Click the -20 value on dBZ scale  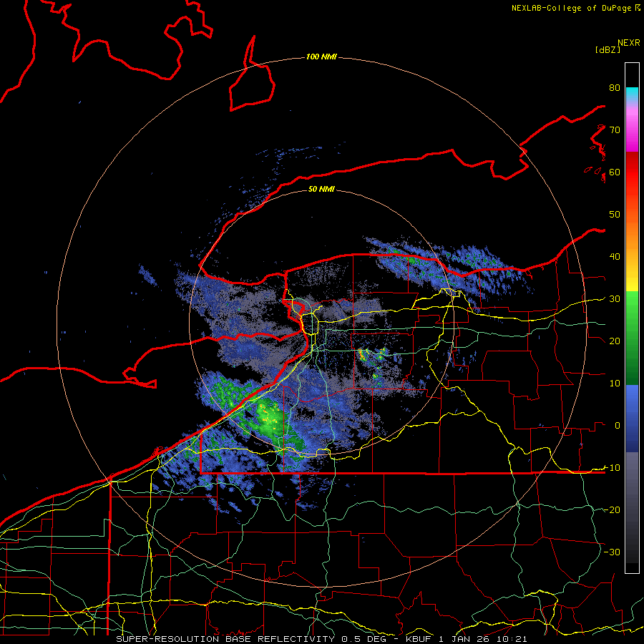pyautogui.click(x=612, y=509)
